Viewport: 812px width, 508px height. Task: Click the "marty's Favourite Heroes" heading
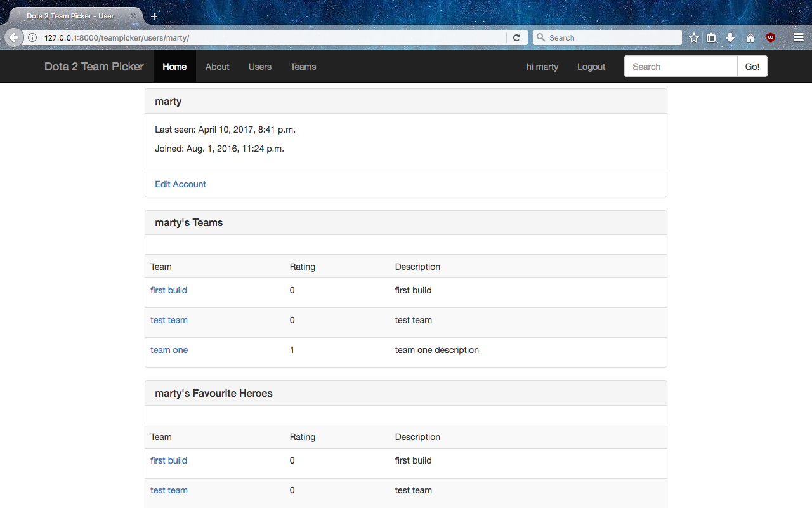pos(214,394)
